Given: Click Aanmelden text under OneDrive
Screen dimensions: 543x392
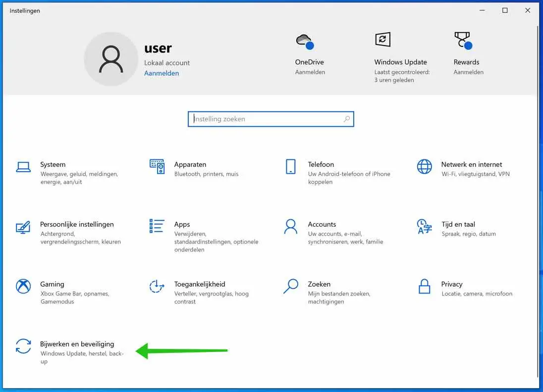Looking at the screenshot, I should 310,72.
